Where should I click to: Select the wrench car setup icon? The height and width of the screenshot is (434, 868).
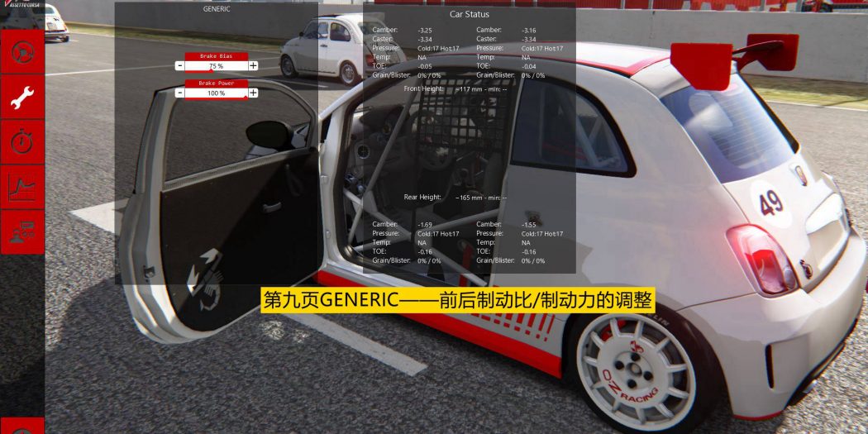pyautogui.click(x=22, y=97)
